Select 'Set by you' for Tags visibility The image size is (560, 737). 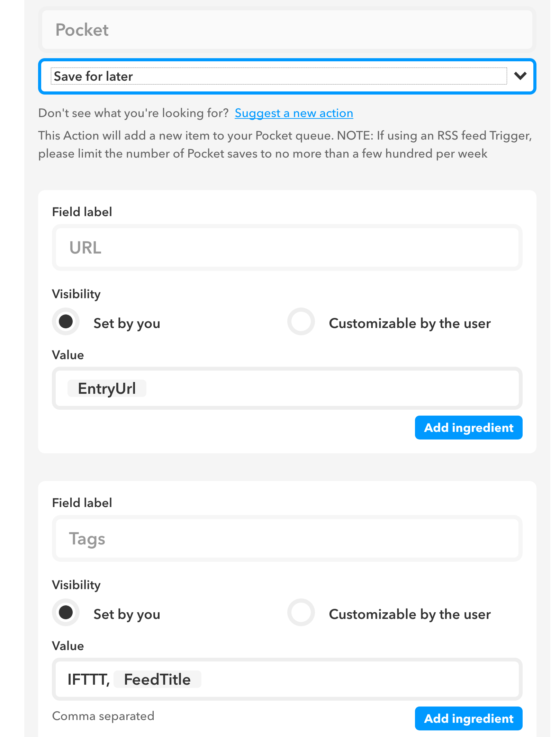66,613
